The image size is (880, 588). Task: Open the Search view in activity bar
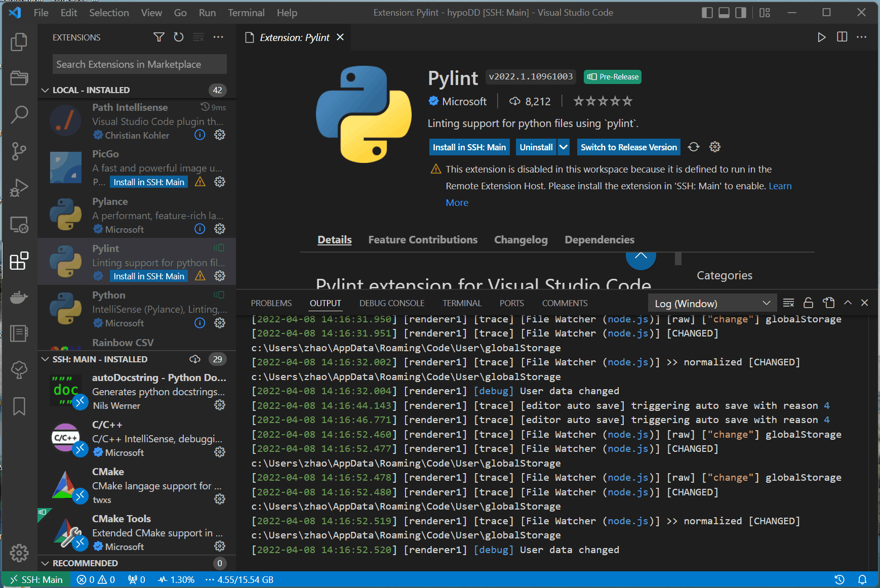pos(19,114)
